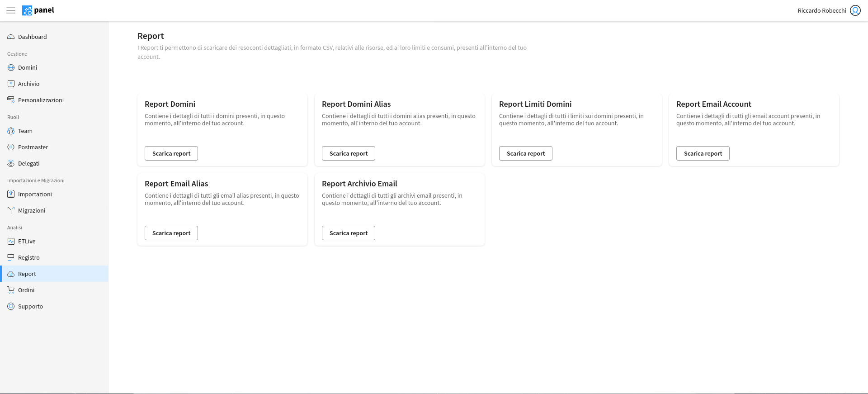Open Dashboard from the sidebar

click(54, 37)
